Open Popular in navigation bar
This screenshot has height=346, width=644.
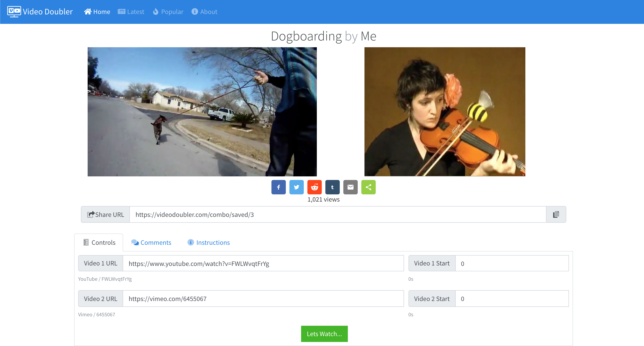coord(168,12)
